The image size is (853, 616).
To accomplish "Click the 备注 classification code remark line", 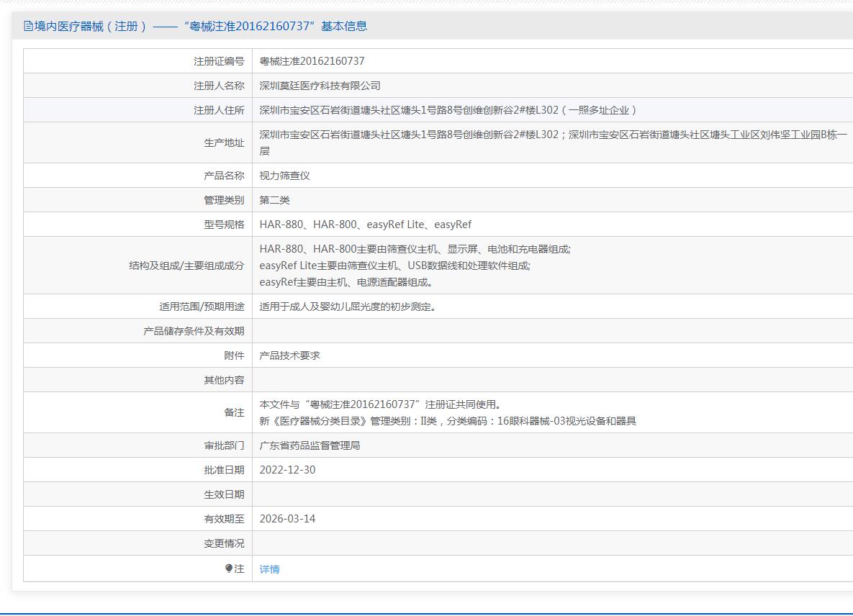I will 447,421.
